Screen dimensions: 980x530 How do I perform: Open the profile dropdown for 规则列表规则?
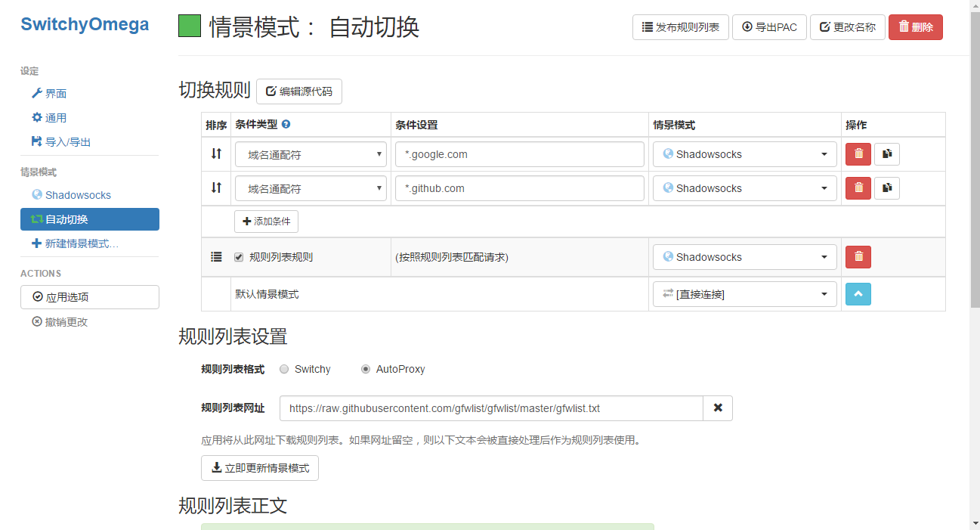[745, 257]
